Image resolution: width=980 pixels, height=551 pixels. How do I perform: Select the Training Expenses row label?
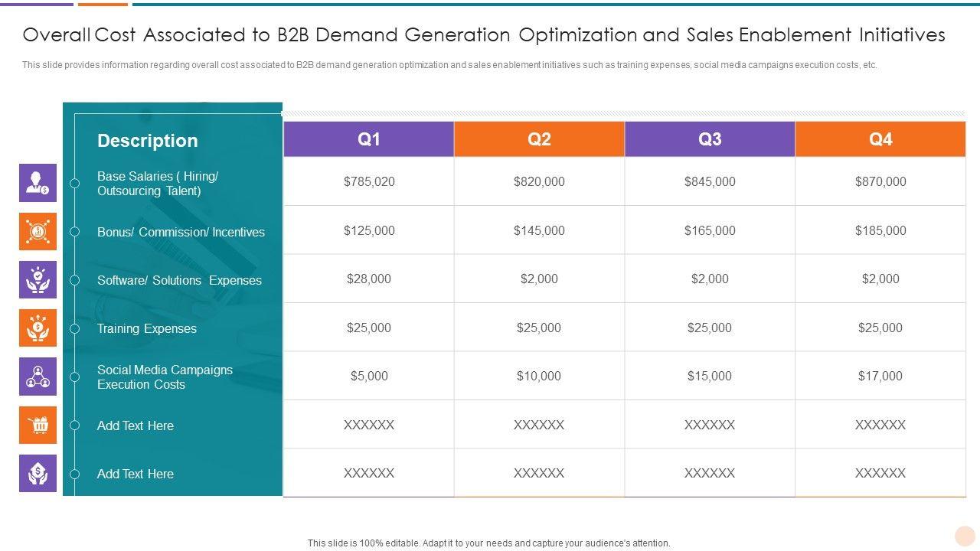pos(147,328)
